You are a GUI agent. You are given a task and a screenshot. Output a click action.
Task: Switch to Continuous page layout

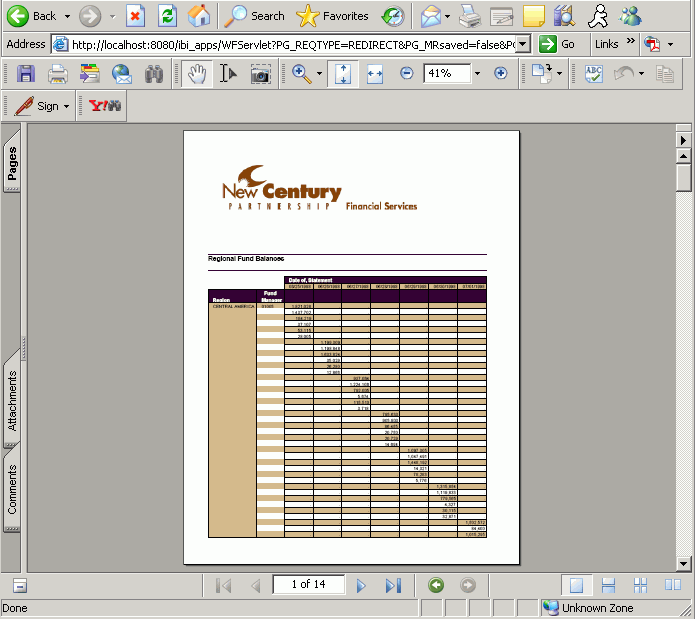608,585
